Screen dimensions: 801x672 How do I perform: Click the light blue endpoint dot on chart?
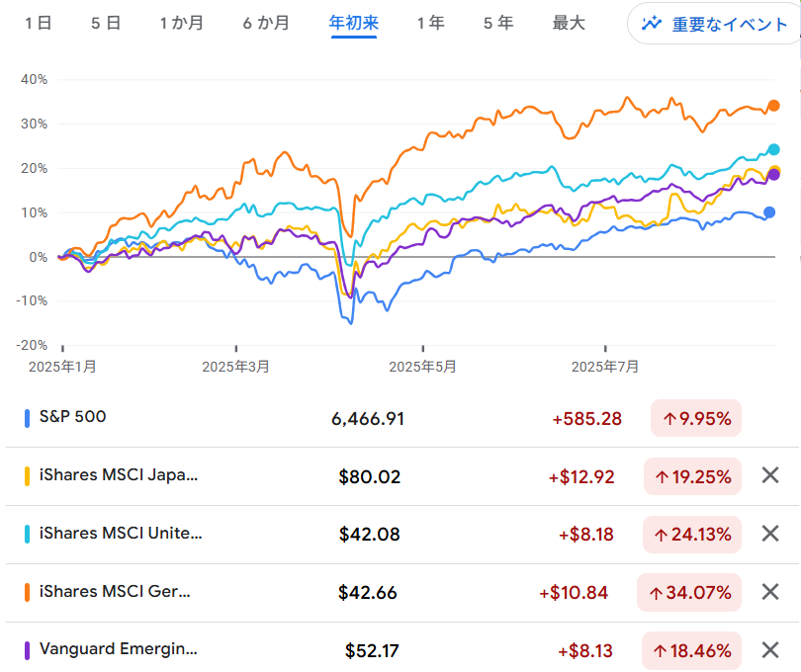[774, 150]
